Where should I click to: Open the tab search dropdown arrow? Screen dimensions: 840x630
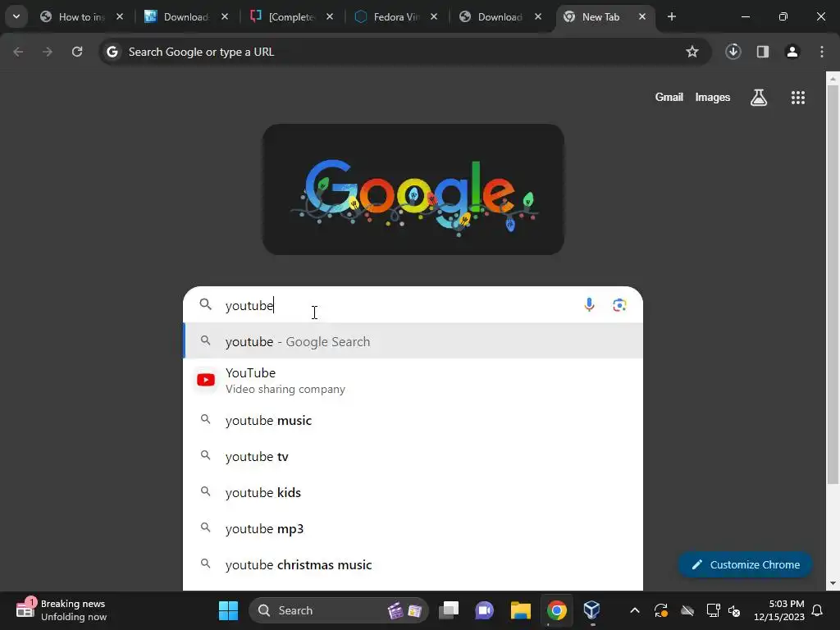click(x=16, y=16)
